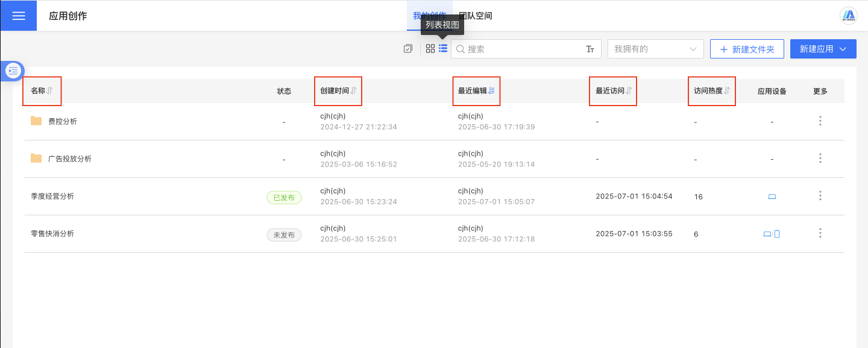Click last visit 2025-07-01 15:04:54
Image resolution: width=868 pixels, height=348 pixels.
pyautogui.click(x=634, y=197)
